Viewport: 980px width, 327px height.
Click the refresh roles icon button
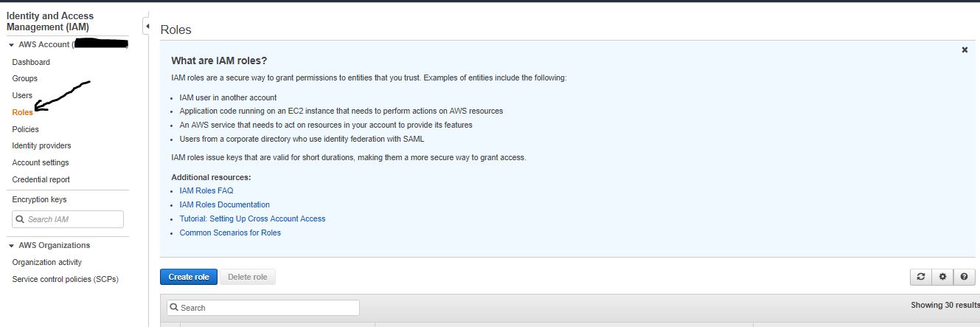920,277
